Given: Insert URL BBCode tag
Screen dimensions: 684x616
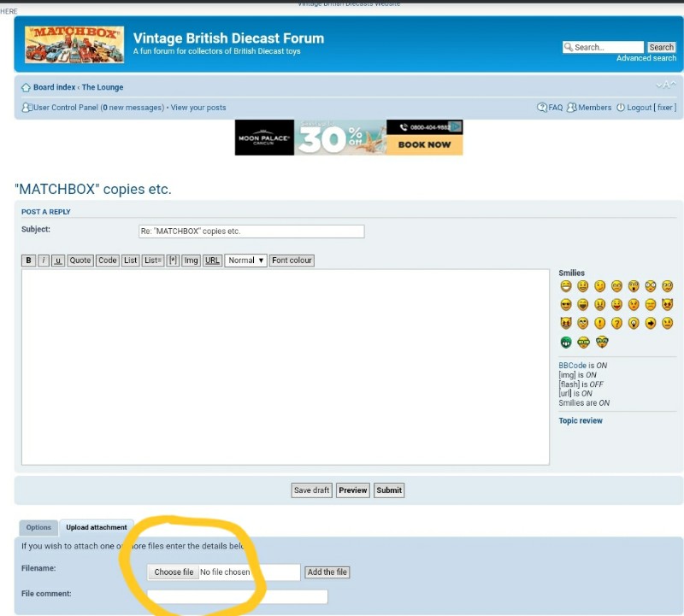Looking at the screenshot, I should 212,261.
